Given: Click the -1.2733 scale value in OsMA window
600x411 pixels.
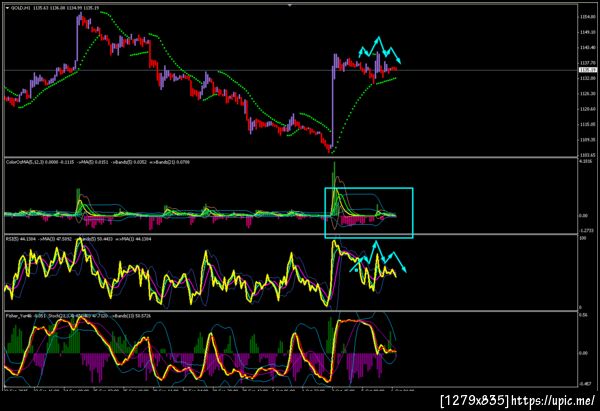Looking at the screenshot, I should click(x=585, y=230).
